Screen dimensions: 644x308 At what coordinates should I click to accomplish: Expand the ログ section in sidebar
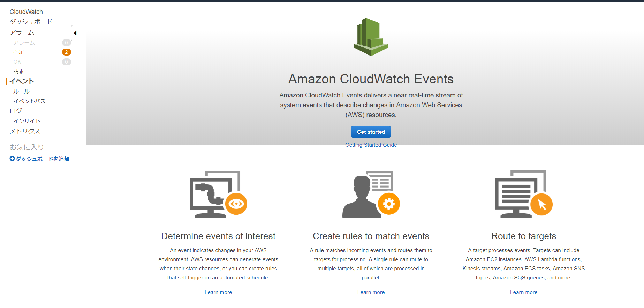[16, 111]
